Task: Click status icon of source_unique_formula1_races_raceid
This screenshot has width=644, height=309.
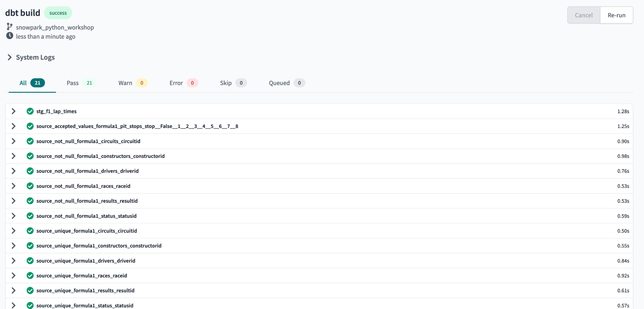Action: click(30, 275)
